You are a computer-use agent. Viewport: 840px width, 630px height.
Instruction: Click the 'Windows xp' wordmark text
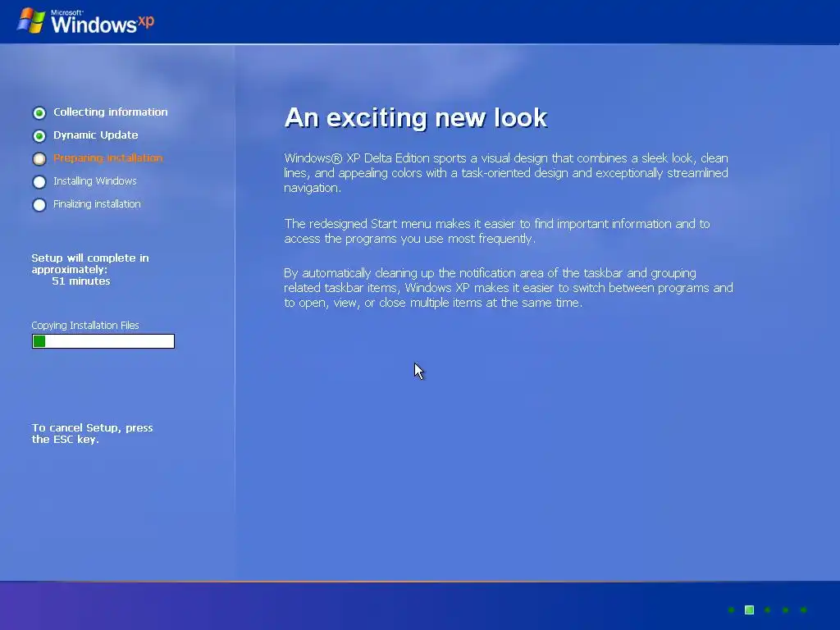pyautogui.click(x=102, y=22)
